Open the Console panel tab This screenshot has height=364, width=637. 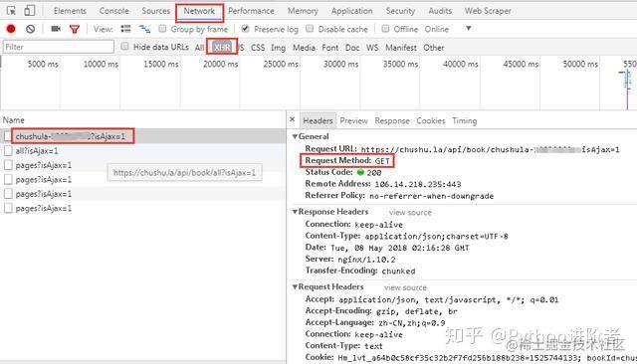(113, 11)
